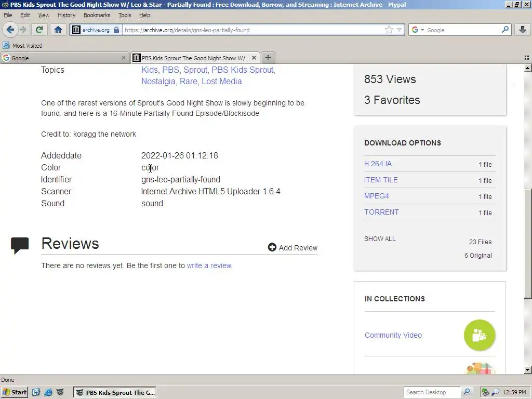Image resolution: width=532 pixels, height=399 pixels.
Task: Switch to the Google tab
Action: pos(64,58)
